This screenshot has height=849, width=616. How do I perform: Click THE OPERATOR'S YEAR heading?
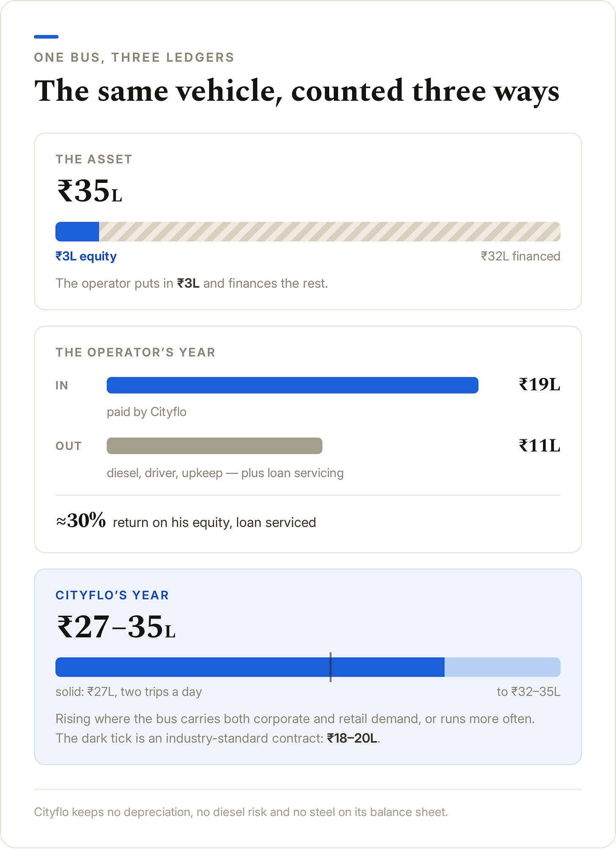pyautogui.click(x=135, y=352)
